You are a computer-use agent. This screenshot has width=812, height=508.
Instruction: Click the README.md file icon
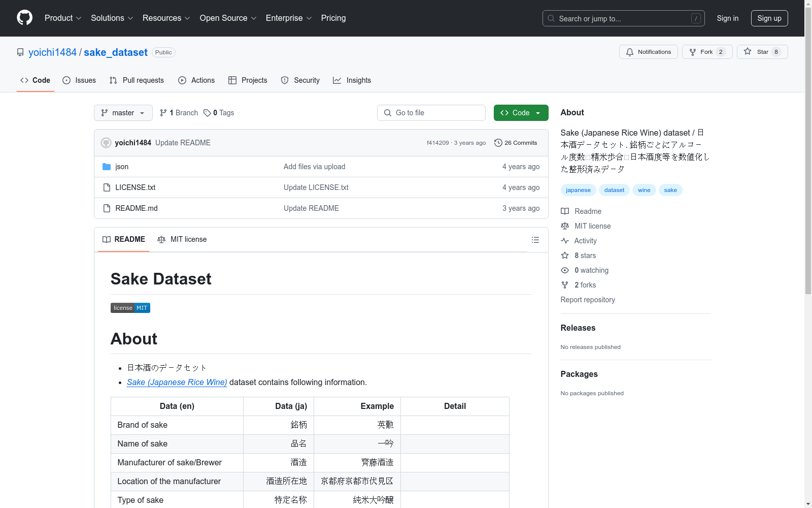point(107,208)
